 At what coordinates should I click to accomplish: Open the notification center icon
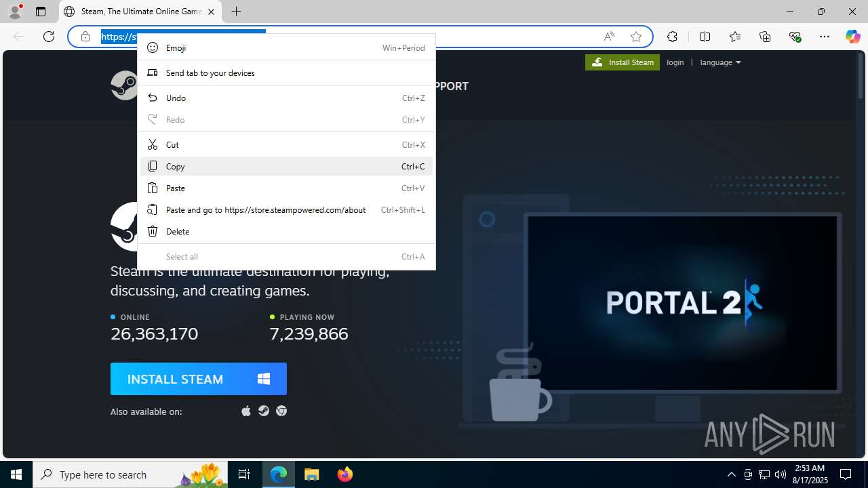pyautogui.click(x=846, y=474)
